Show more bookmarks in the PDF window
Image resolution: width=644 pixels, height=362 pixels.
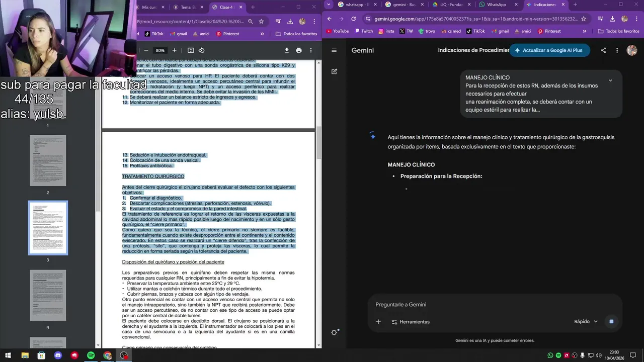click(262, 34)
